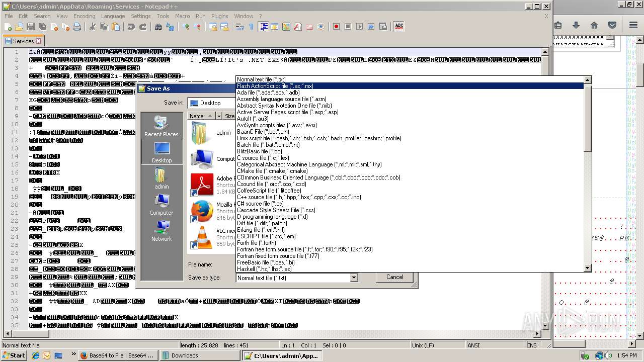Open the Plugins menu
The image size is (644, 362).
(x=219, y=16)
